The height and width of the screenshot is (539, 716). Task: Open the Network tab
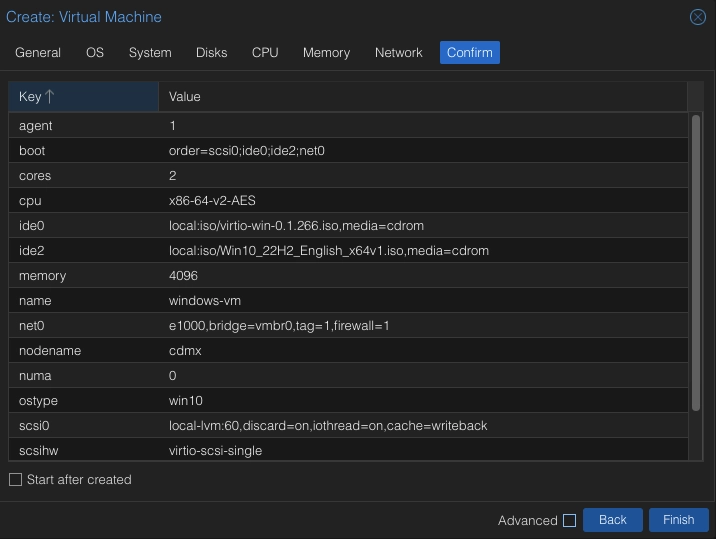point(399,53)
